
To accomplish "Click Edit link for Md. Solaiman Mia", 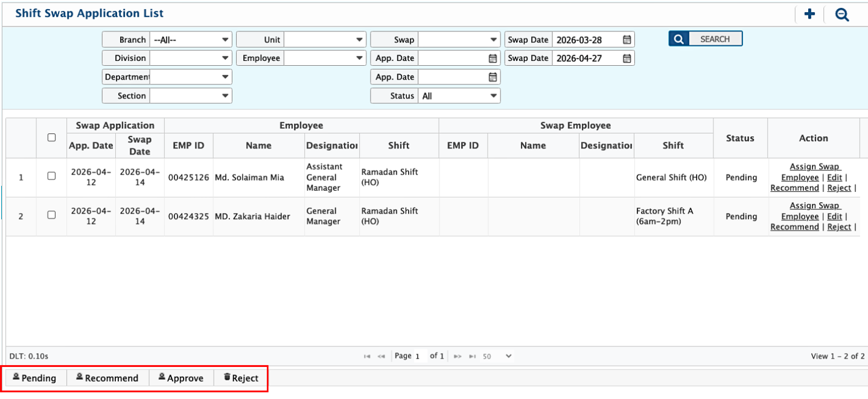I will pos(834,177).
